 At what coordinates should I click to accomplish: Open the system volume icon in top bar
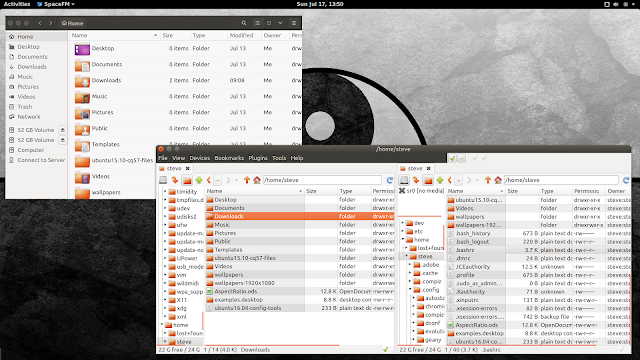[616, 4]
